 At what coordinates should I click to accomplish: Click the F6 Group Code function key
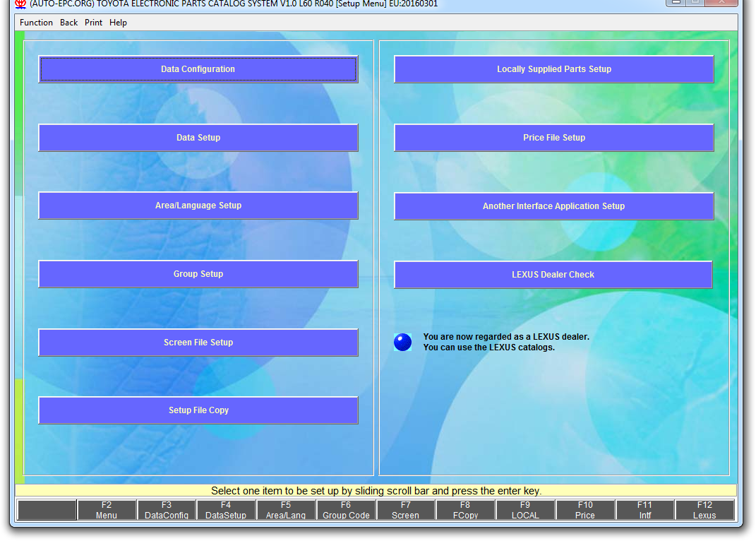pos(346,510)
